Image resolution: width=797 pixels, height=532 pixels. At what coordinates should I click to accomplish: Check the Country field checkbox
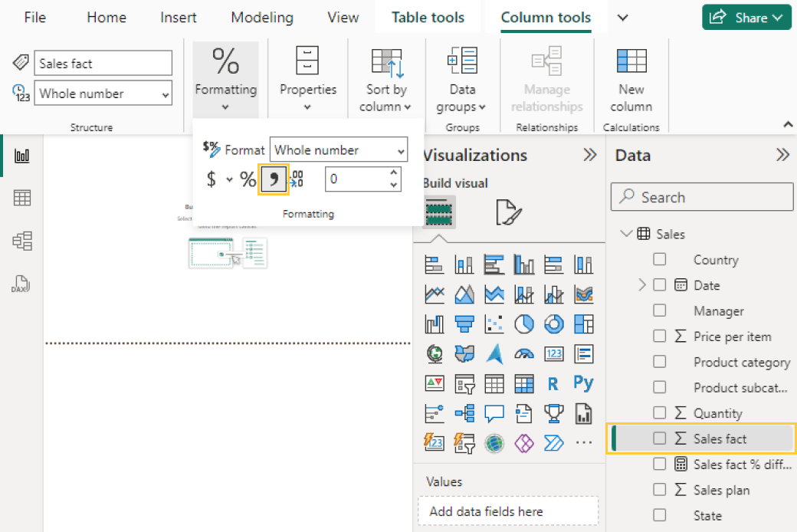[659, 260]
